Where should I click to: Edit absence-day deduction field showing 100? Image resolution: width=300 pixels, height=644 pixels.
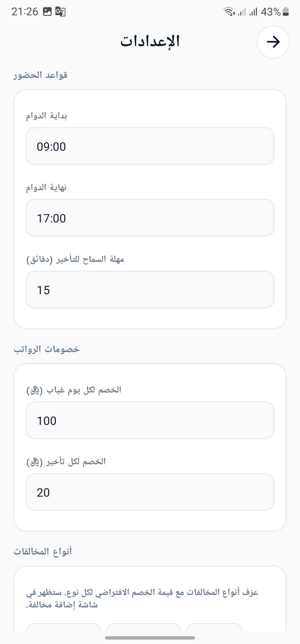click(150, 420)
